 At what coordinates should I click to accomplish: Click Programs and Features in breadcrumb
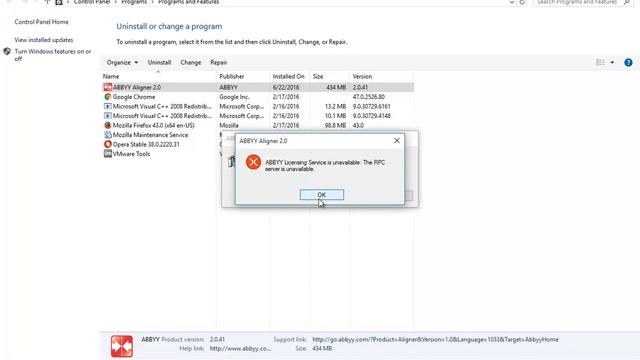tap(189, 2)
